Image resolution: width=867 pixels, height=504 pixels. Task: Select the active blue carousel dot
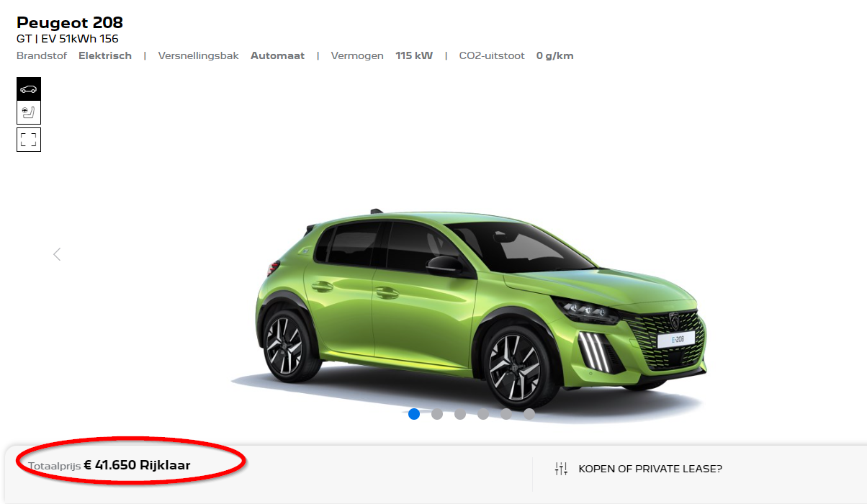tap(414, 414)
